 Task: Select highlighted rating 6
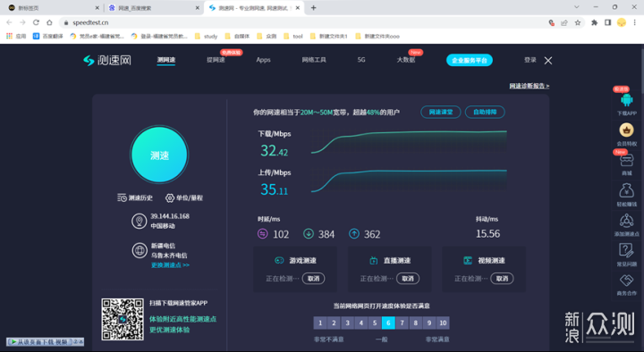click(388, 323)
